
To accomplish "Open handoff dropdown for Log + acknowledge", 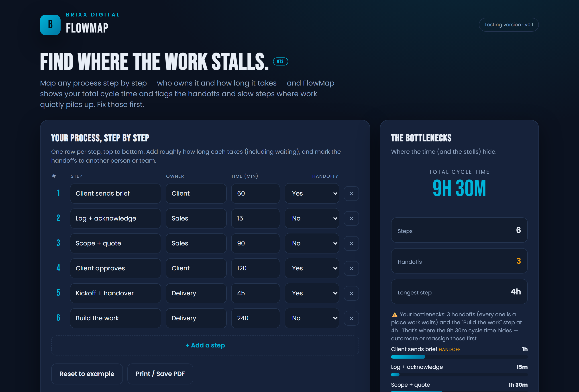I will [x=312, y=218].
